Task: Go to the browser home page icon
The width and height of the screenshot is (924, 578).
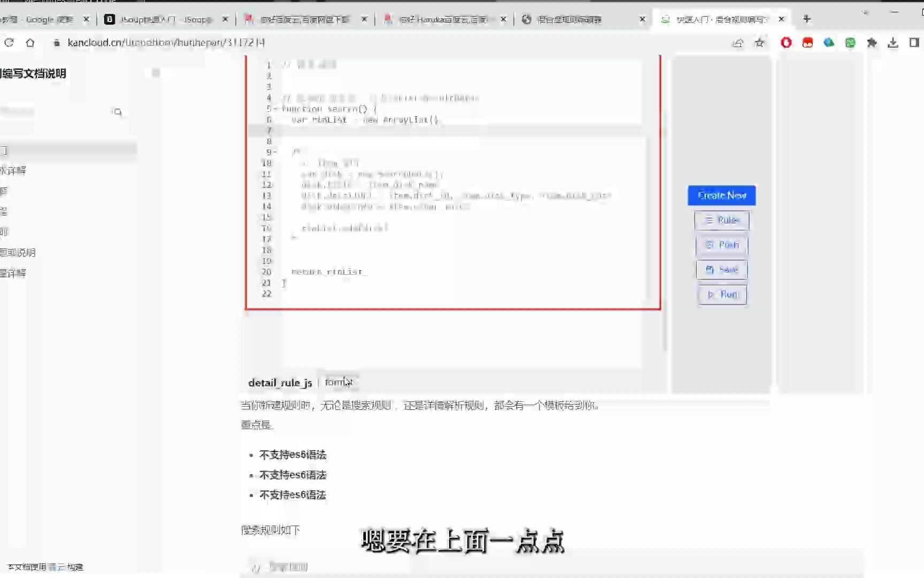Action: (30, 43)
